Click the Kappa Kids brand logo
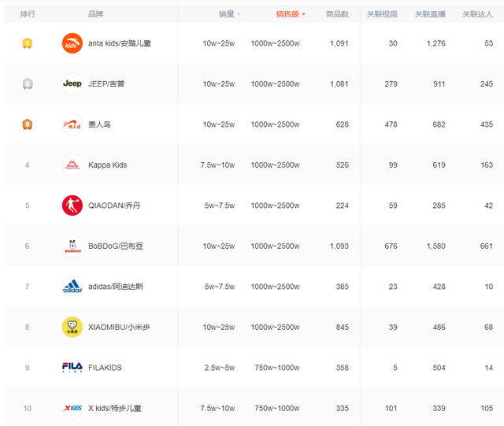 72,165
